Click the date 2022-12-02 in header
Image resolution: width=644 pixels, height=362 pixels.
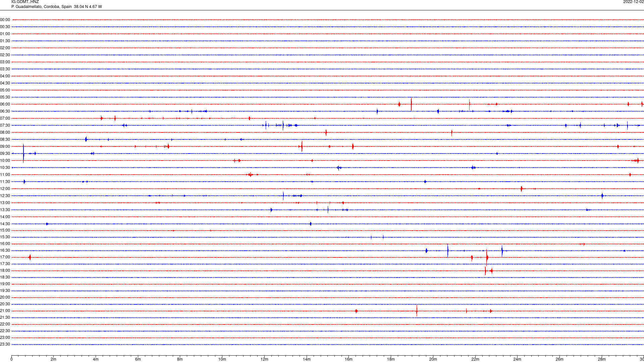click(x=633, y=2)
